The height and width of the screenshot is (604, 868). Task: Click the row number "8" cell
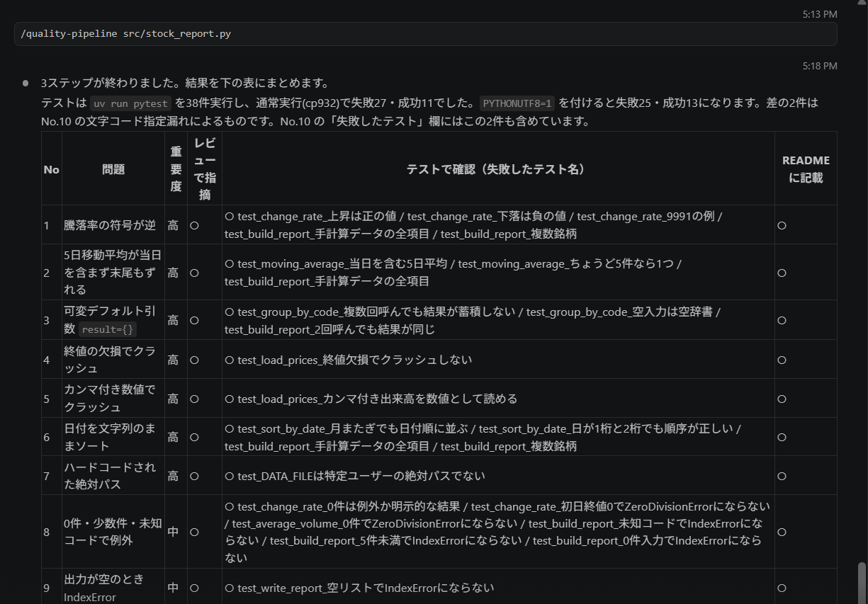tap(52, 532)
